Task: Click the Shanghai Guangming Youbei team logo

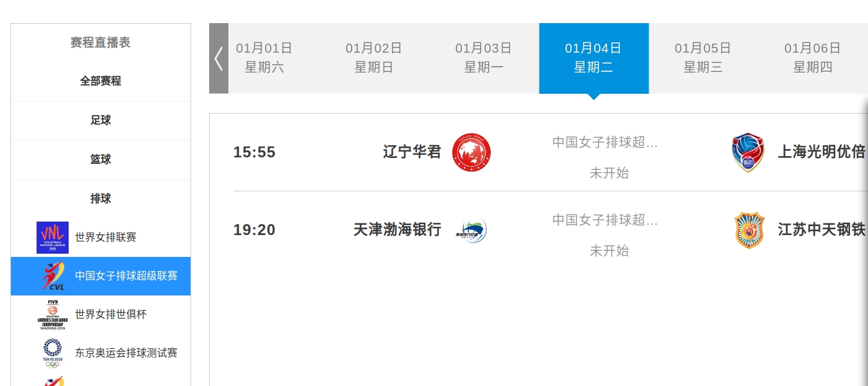Action: point(748,152)
